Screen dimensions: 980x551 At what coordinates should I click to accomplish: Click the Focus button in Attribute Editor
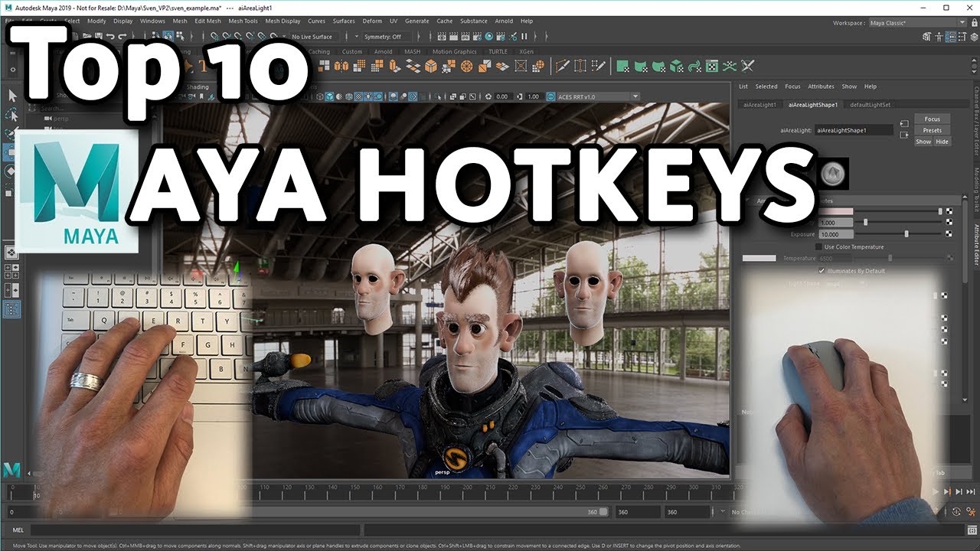click(932, 119)
